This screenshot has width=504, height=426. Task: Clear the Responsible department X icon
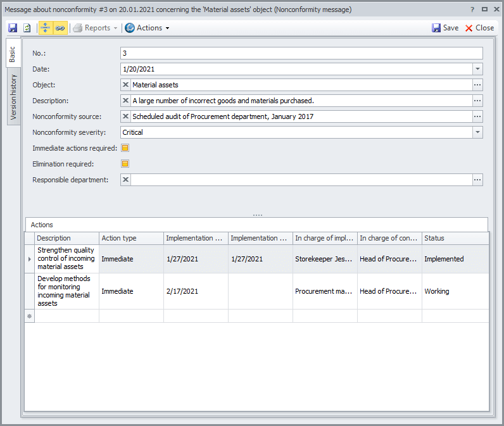[x=125, y=180]
